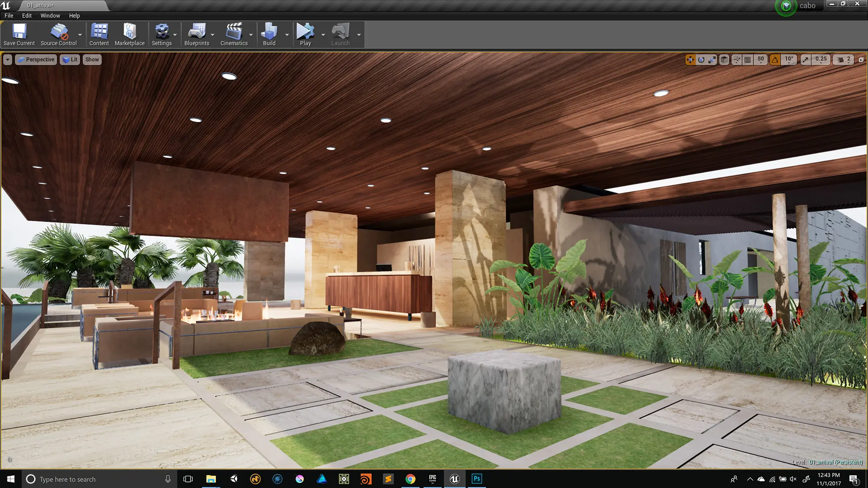Screen dimensions: 868x488
Task: Open the Cinematics toolbar icon
Action: click(234, 34)
